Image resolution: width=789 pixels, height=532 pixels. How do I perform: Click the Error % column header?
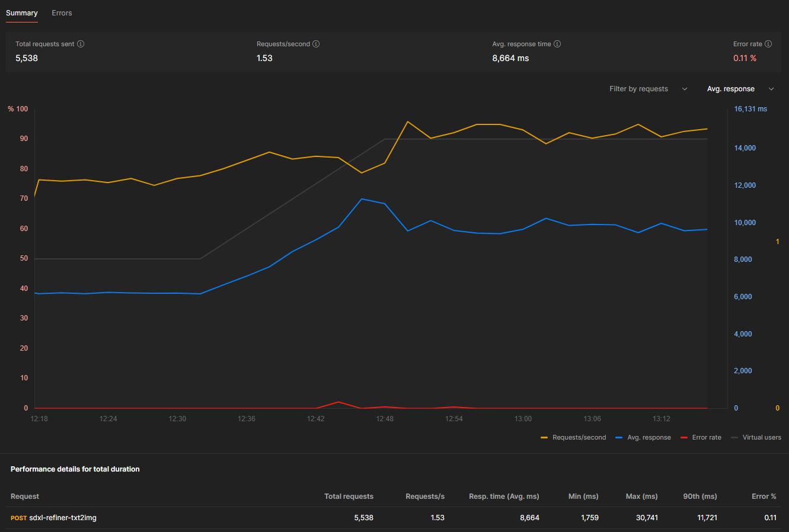pyautogui.click(x=764, y=496)
